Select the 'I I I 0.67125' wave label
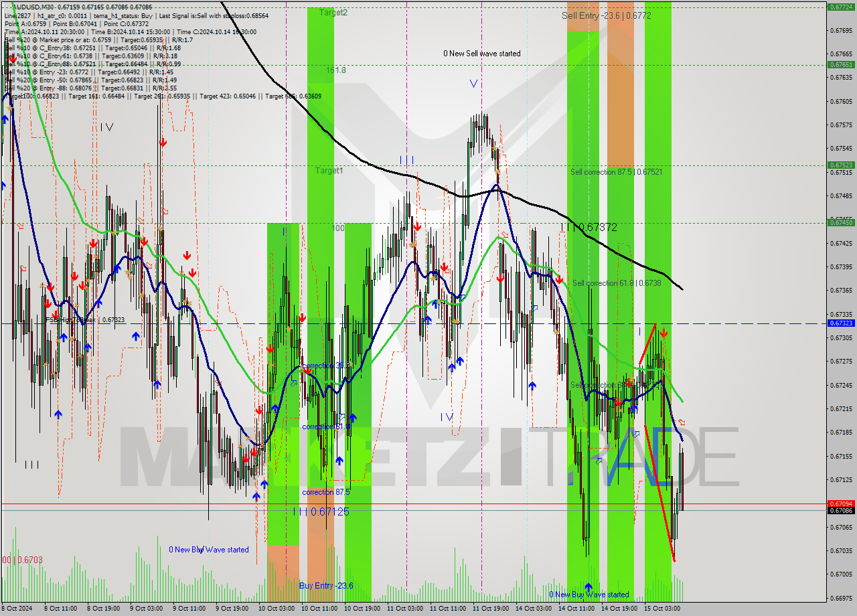The width and height of the screenshot is (857, 616). point(321,512)
